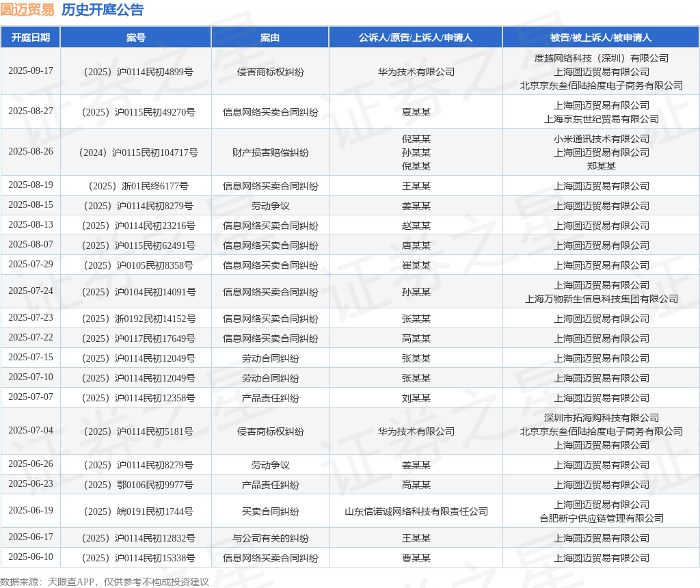Viewport: 700px width, 588px height.
Task: Select case number 皖0191民初1744号
Action: [138, 511]
